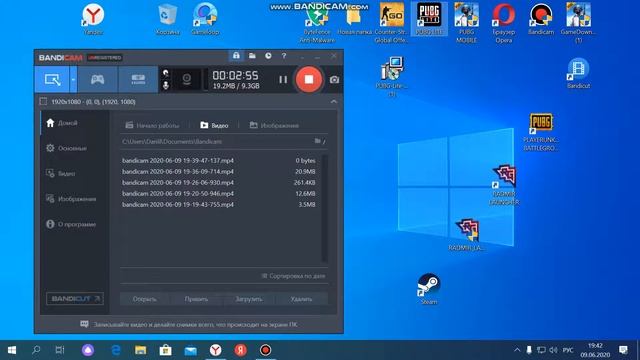Switch to game recording mode
640x360 pixels.
click(x=97, y=79)
